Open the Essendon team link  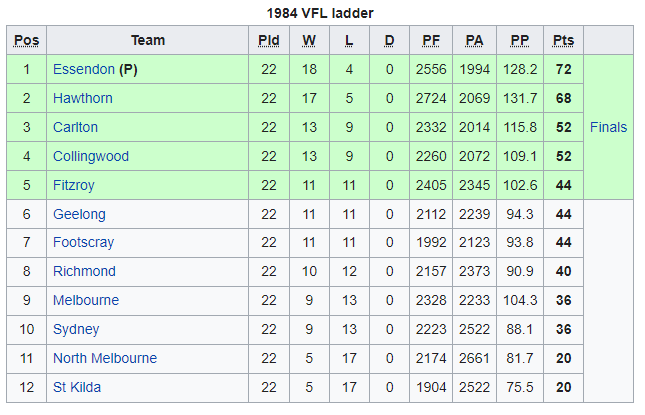coord(84,70)
